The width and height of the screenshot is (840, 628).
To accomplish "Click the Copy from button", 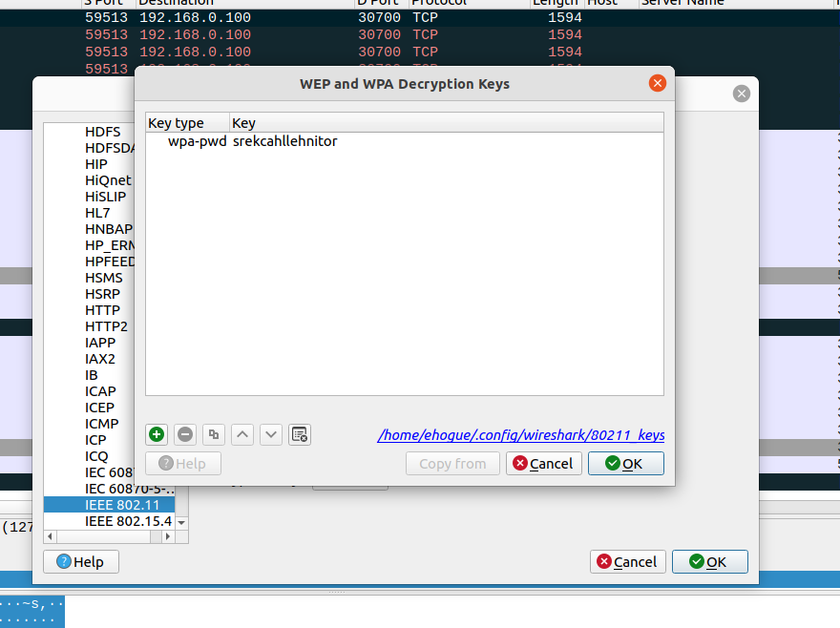I will click(452, 464).
